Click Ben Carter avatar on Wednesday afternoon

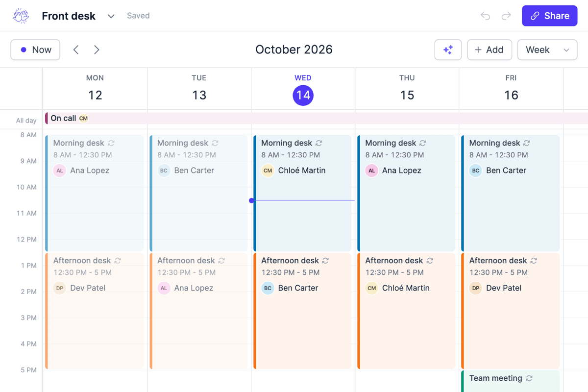[268, 288]
